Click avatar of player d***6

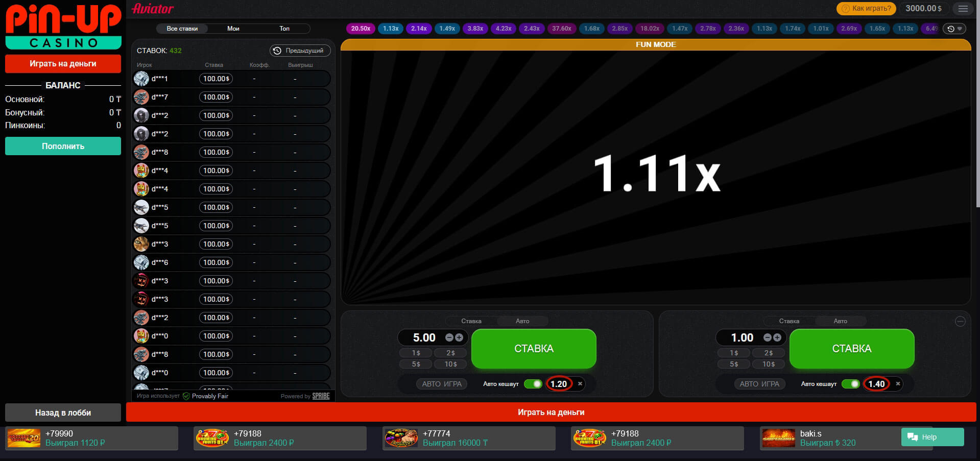click(x=141, y=262)
